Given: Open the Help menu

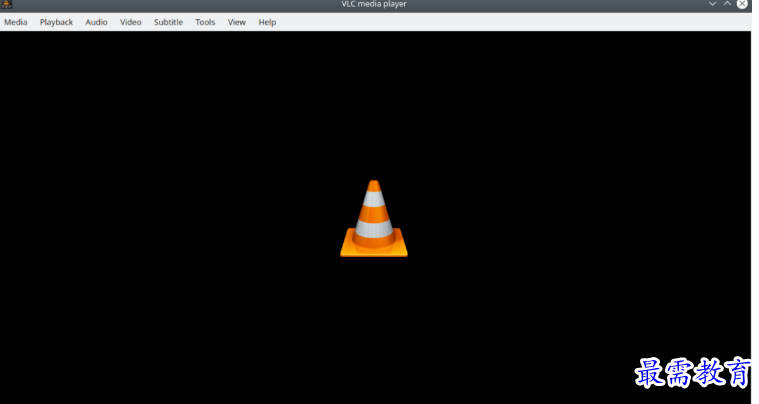Looking at the screenshot, I should pyautogui.click(x=267, y=22).
